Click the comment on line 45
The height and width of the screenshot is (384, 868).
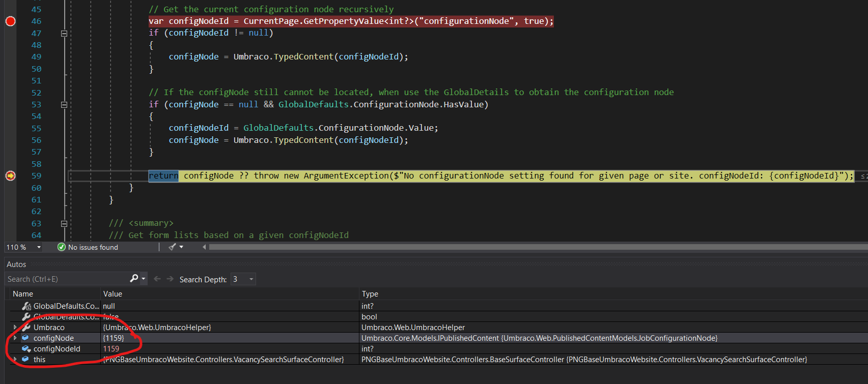point(271,10)
